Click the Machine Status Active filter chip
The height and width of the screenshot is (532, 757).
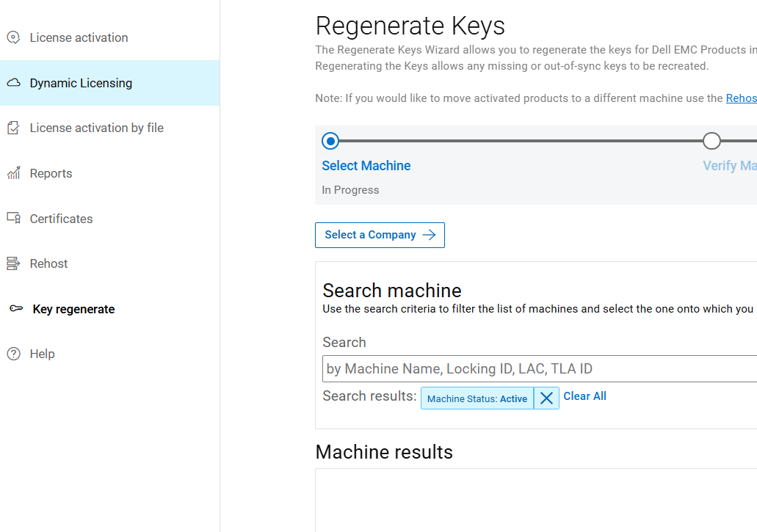[477, 398]
